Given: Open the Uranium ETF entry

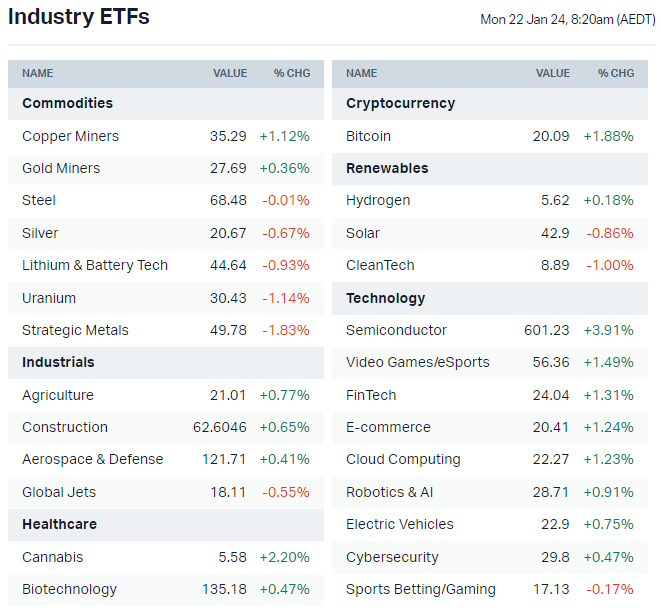Looking at the screenshot, I should (49, 298).
